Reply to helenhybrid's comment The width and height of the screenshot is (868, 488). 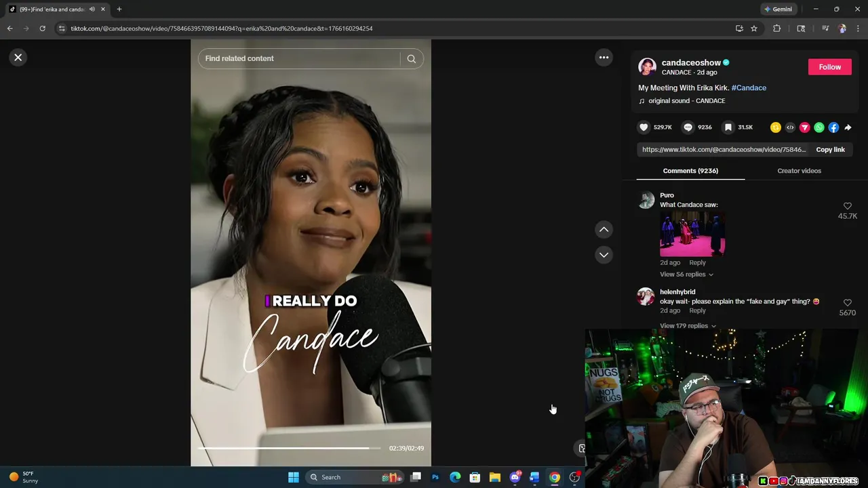(x=697, y=311)
